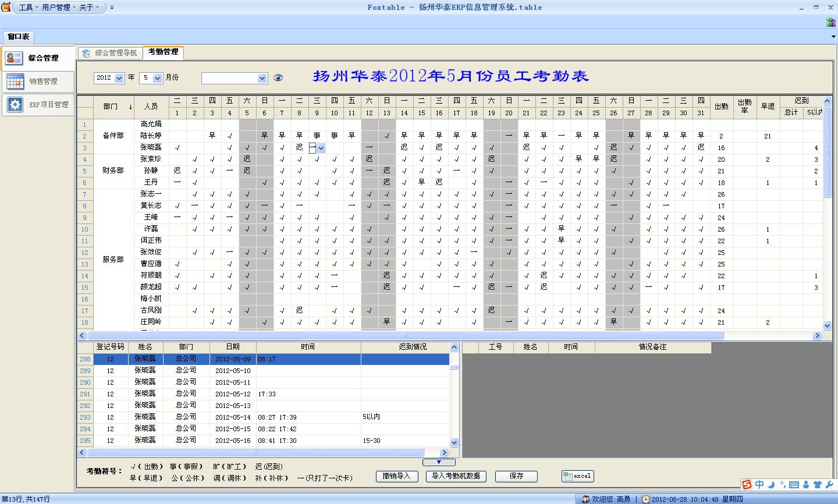The width and height of the screenshot is (838, 504).
Task: Click the record list scroll-up arrow
Action: [x=454, y=347]
